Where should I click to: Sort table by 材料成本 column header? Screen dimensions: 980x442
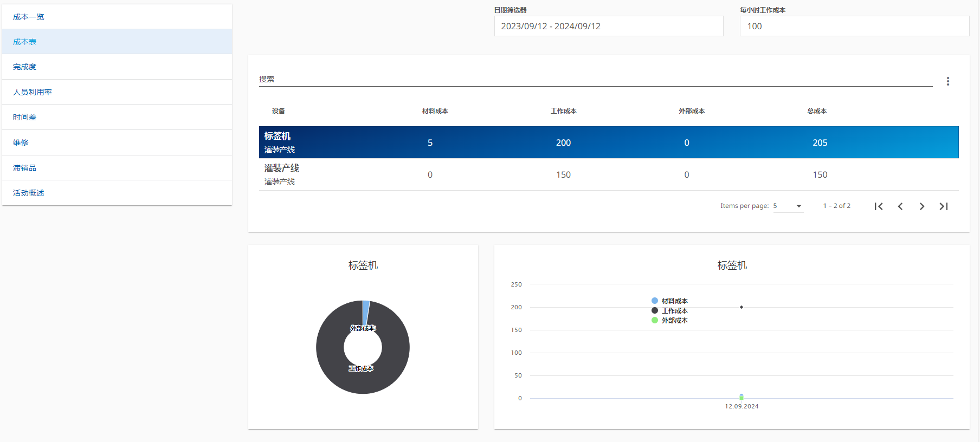pyautogui.click(x=435, y=111)
